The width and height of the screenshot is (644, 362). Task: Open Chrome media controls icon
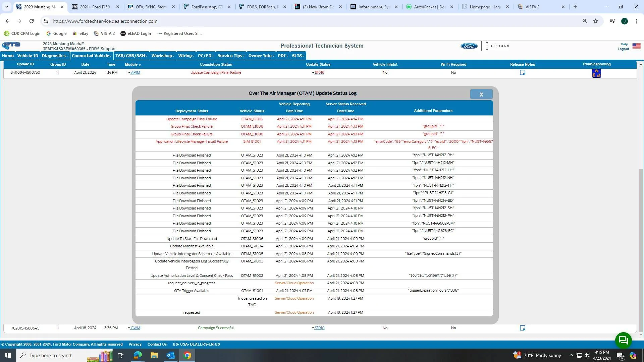pyautogui.click(x=612, y=21)
